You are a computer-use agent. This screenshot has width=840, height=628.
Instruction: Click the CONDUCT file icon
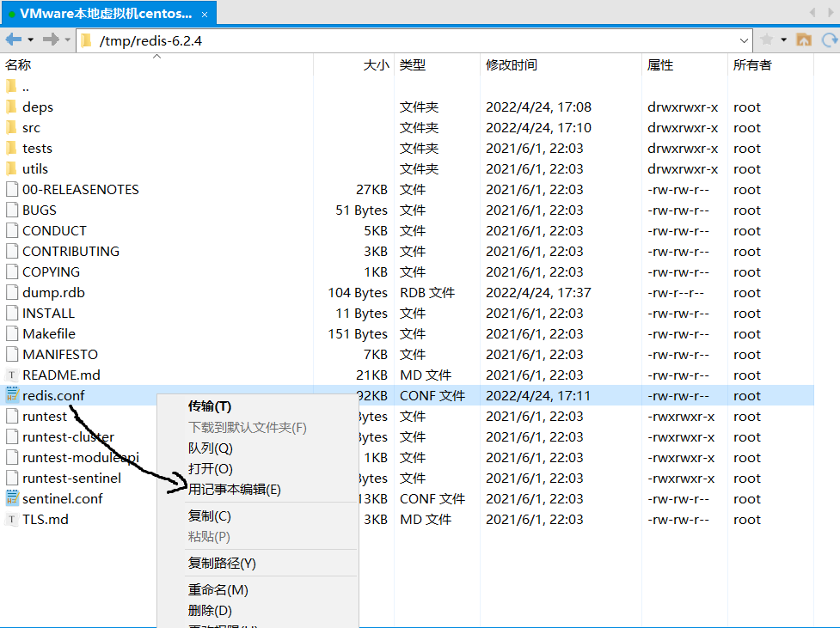[x=12, y=230]
